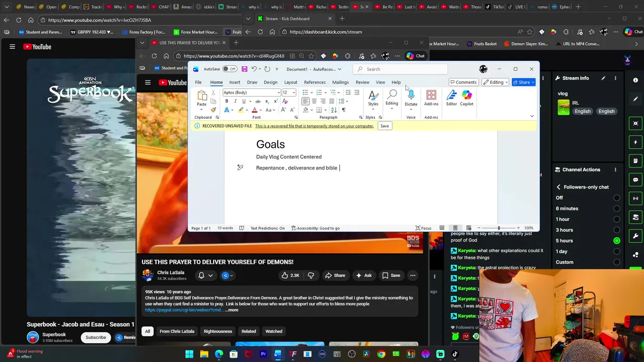This screenshot has height=362, width=644.
Task: Select Off for followers-only chat
Action: (x=617, y=198)
